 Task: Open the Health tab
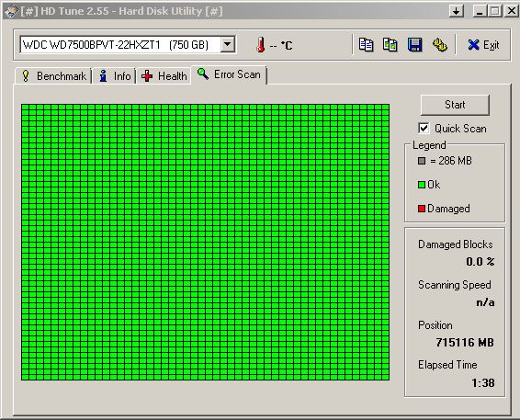[164, 76]
